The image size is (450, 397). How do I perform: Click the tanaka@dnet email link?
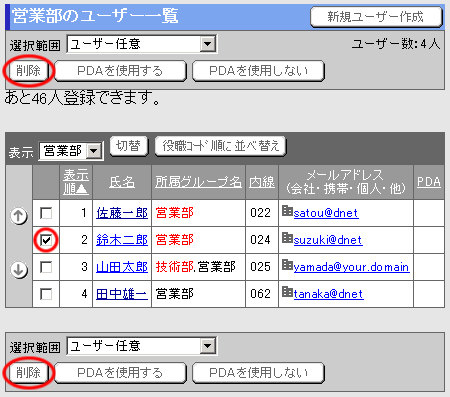[329, 294]
